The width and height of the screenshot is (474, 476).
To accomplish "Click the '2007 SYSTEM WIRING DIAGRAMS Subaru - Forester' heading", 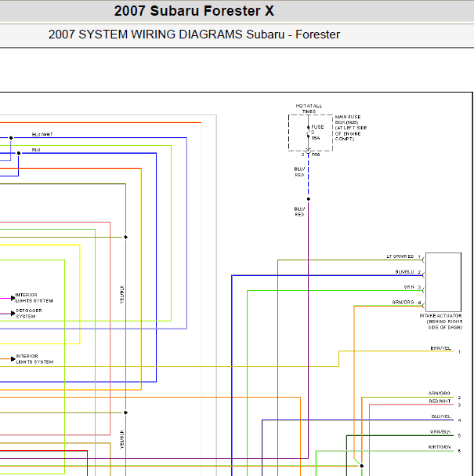I will point(194,35).
